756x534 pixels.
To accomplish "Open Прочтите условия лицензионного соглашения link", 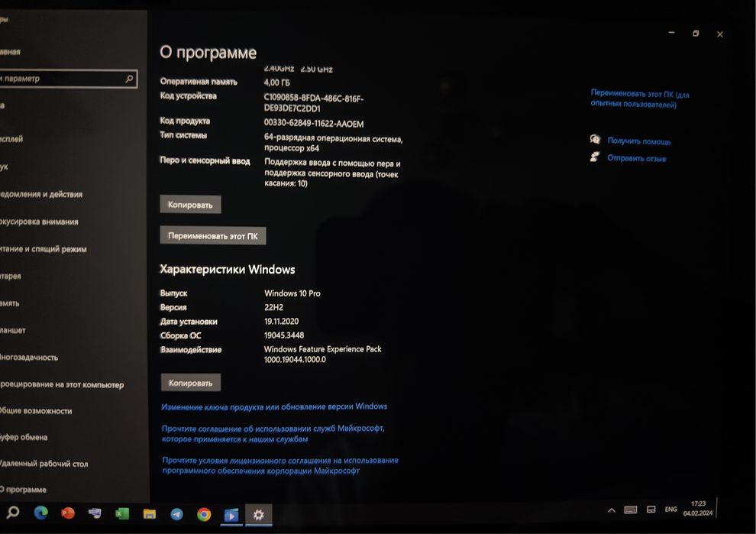I will pyautogui.click(x=280, y=465).
